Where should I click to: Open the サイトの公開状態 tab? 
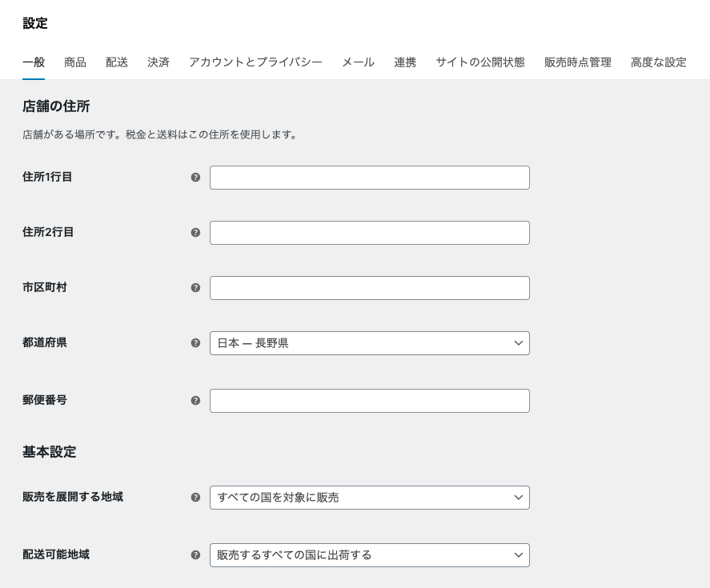[x=479, y=62]
